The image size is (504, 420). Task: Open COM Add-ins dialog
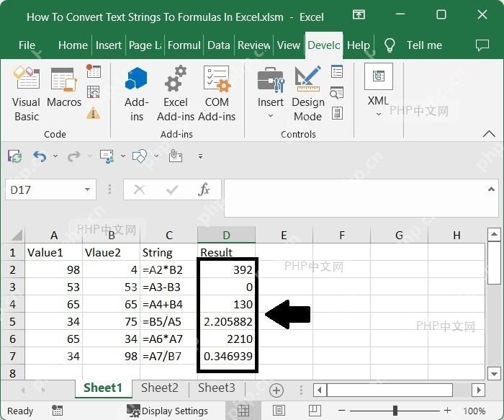(217, 94)
